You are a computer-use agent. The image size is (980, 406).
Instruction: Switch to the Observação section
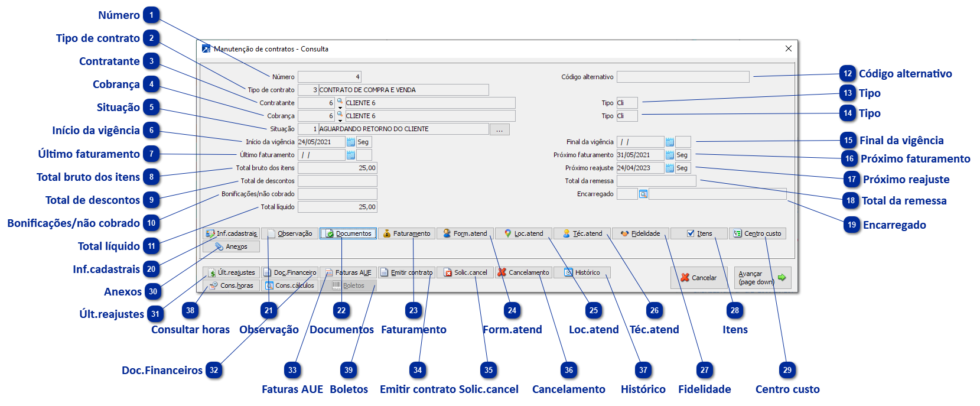289,233
